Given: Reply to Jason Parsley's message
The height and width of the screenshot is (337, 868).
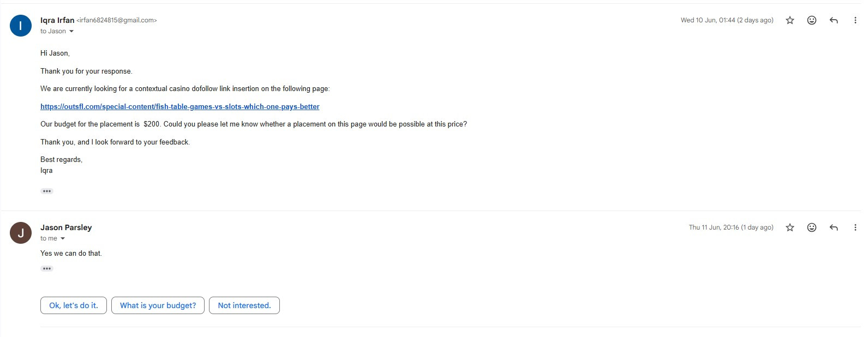Looking at the screenshot, I should 834,227.
